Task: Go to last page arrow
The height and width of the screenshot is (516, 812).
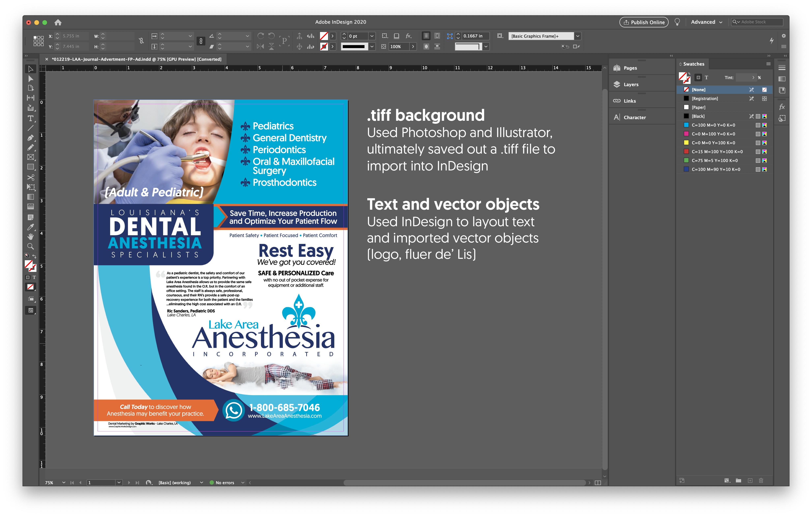Action: [137, 483]
